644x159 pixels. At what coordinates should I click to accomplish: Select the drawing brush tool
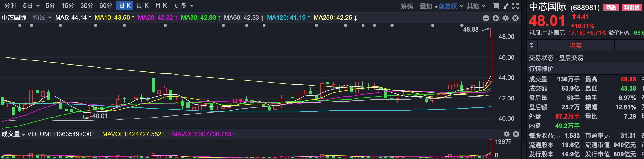click(506, 6)
